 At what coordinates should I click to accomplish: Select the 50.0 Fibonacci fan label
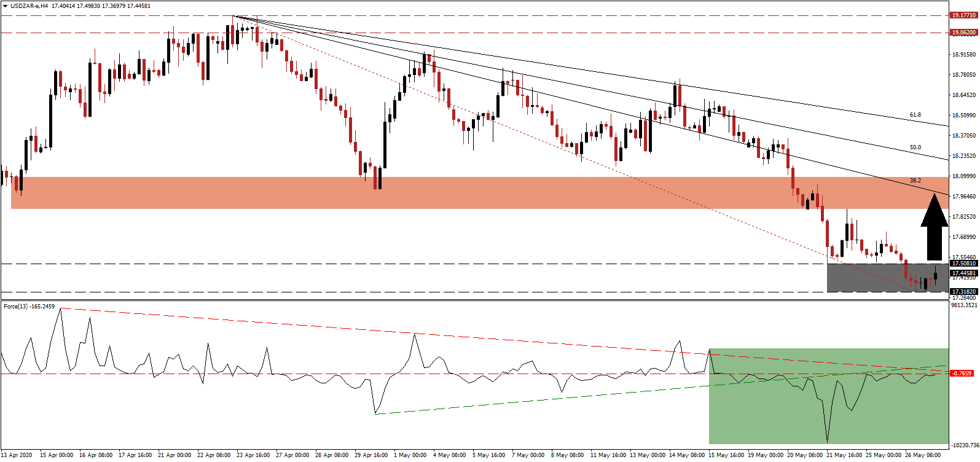click(915, 147)
